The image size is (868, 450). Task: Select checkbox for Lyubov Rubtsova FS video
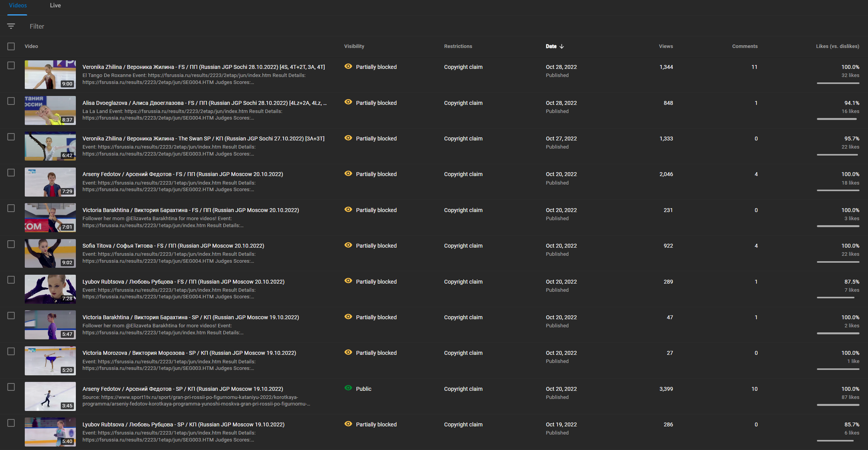pyautogui.click(x=11, y=280)
